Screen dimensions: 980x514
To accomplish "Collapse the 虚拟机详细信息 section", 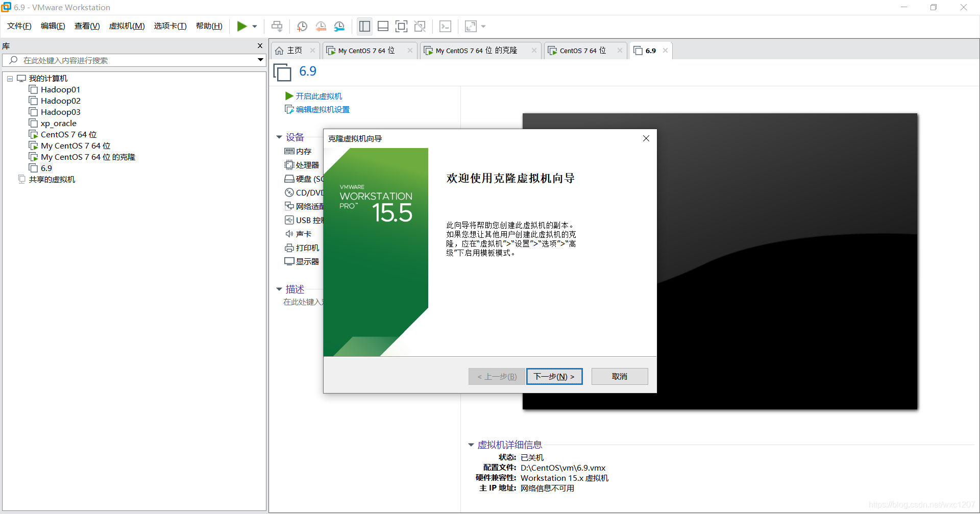I will [x=471, y=445].
